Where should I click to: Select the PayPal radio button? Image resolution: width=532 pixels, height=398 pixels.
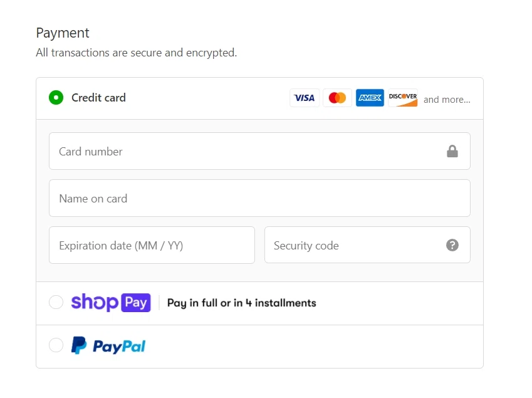[x=56, y=345]
